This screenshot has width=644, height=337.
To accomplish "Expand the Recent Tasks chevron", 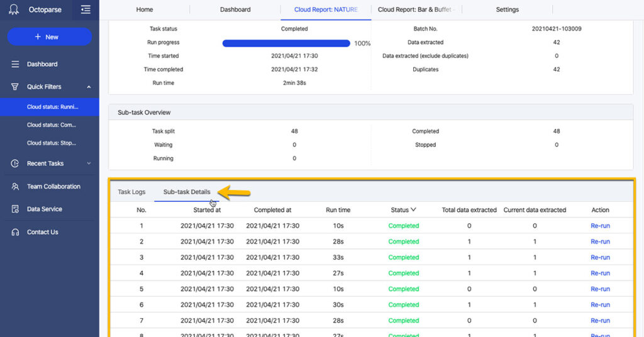I will (89, 163).
